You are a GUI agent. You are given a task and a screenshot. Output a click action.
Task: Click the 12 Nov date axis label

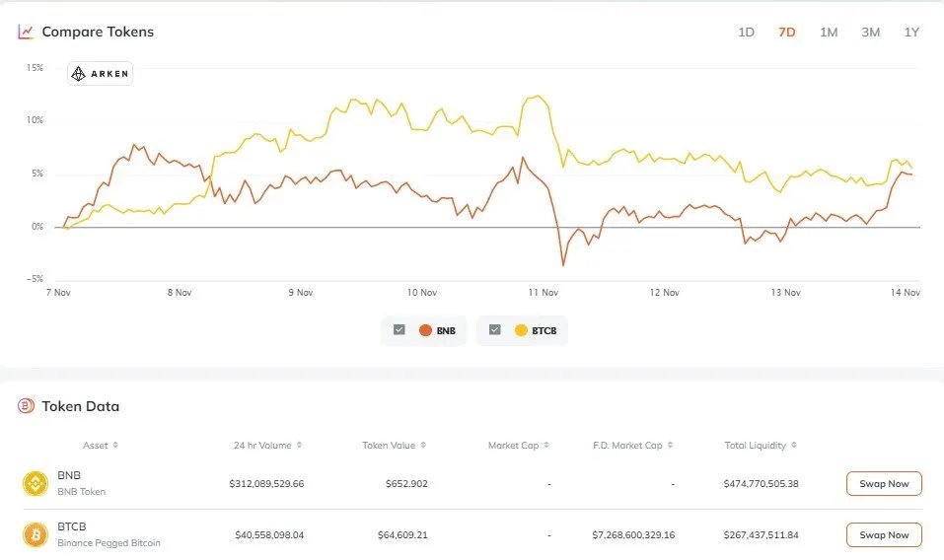[664, 293]
